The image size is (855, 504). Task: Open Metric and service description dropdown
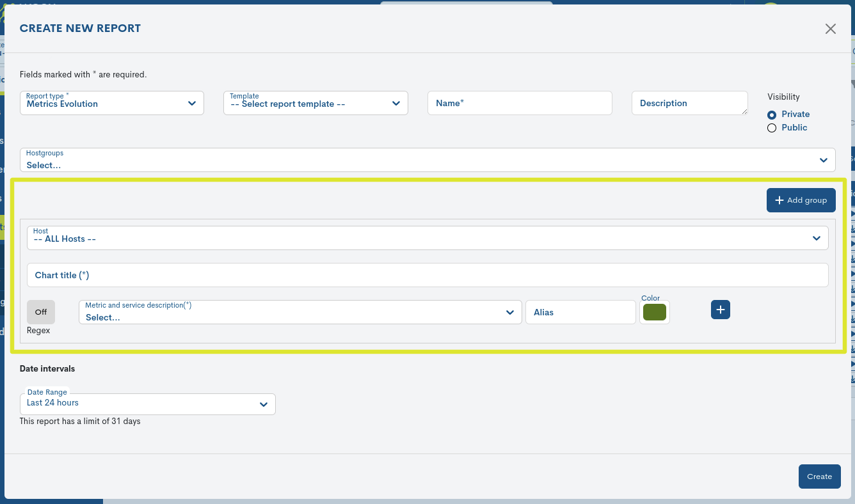click(300, 312)
